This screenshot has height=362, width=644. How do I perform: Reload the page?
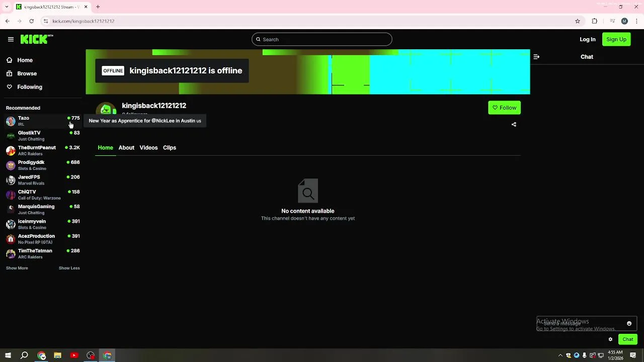tap(31, 21)
